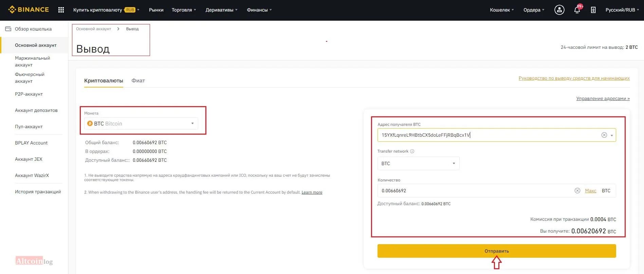This screenshot has width=644, height=274.
Task: Open the Монета BTC coin selector
Action: [x=141, y=123]
